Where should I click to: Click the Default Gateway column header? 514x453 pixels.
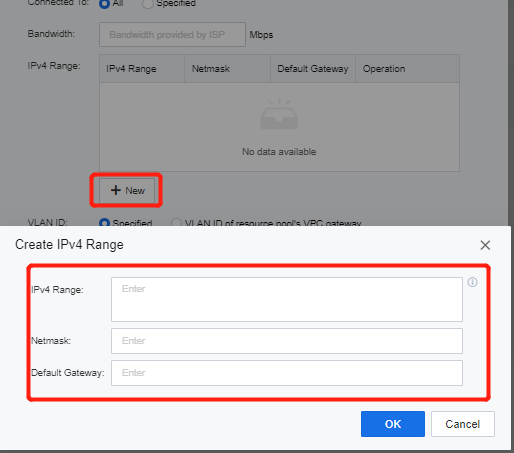(x=313, y=69)
